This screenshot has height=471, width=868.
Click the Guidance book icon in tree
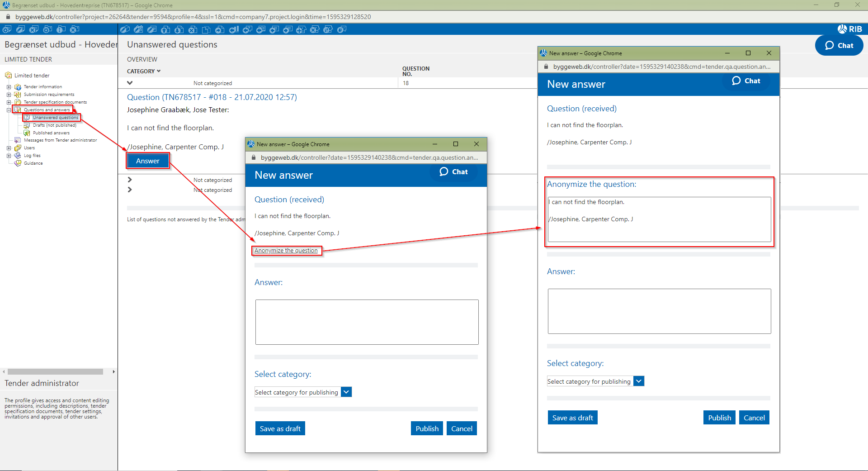[x=18, y=163]
